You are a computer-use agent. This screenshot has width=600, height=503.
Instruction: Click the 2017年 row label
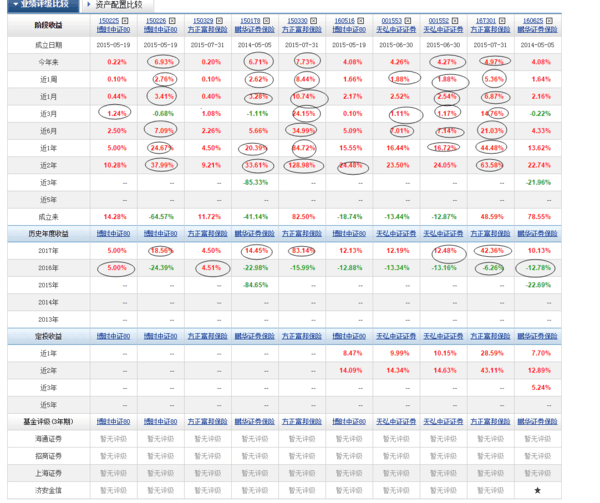[x=49, y=251]
